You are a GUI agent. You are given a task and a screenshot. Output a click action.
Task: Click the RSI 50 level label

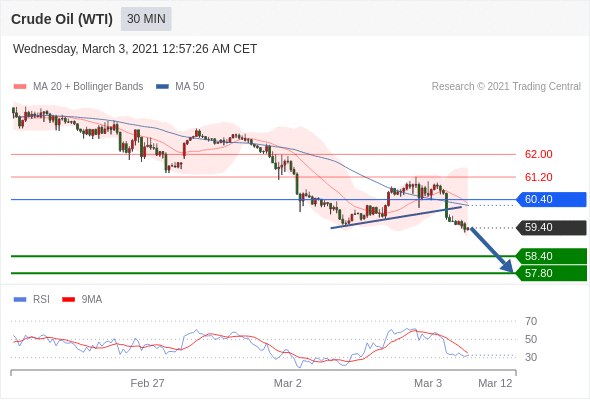(531, 339)
